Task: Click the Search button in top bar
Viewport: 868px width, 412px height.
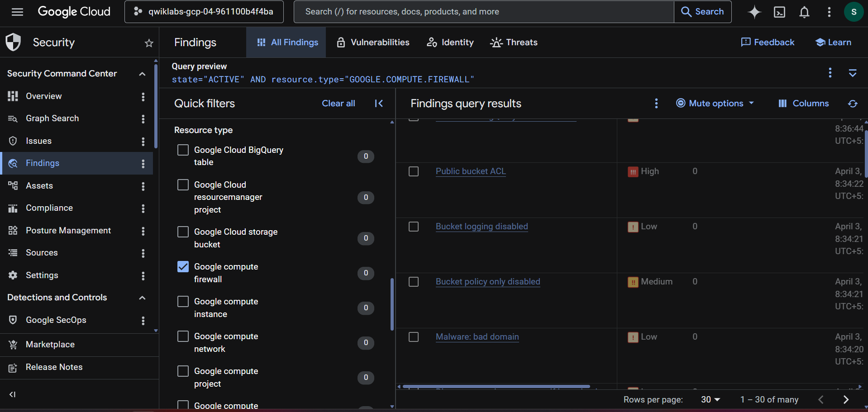Action: pyautogui.click(x=703, y=12)
